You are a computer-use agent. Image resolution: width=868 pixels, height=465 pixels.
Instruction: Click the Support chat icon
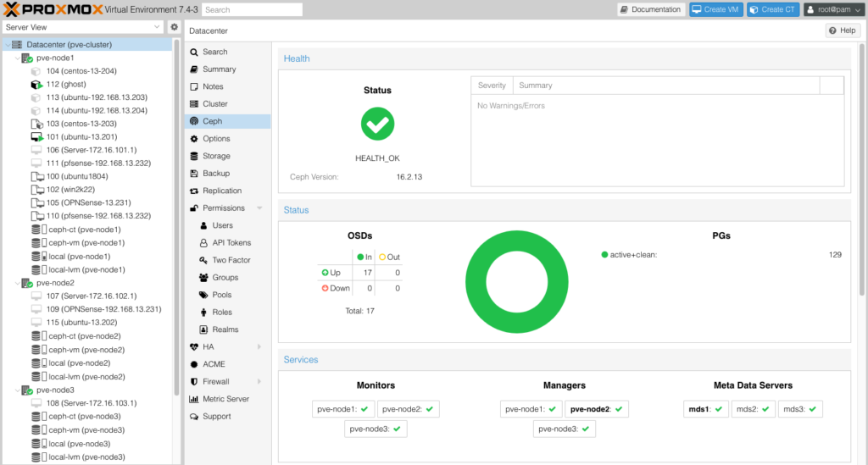[194, 417]
